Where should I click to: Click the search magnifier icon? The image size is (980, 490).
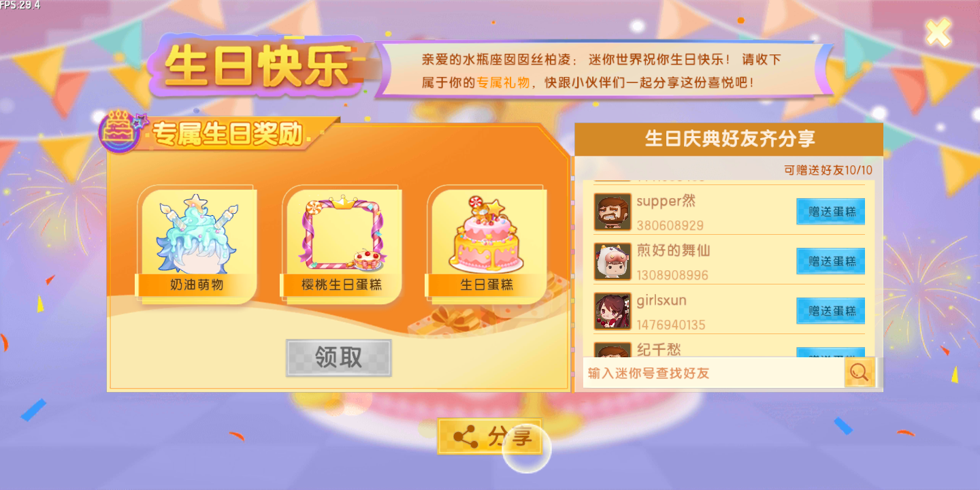860,372
